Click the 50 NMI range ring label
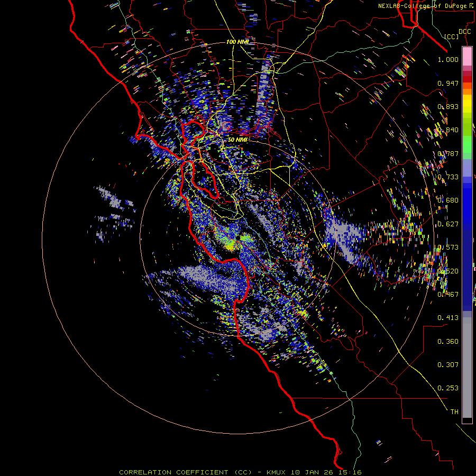This screenshot has width=476, height=476. point(237,140)
